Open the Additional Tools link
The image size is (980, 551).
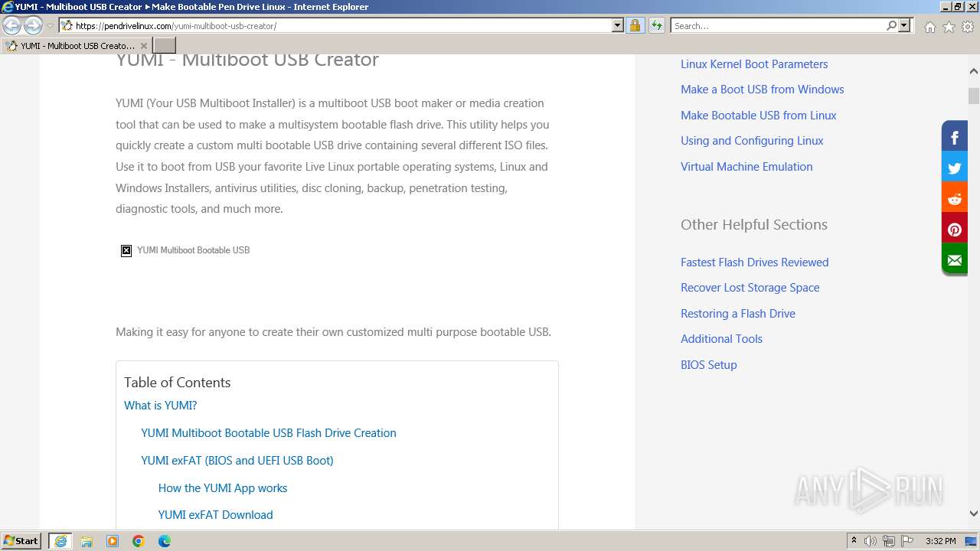(x=721, y=339)
